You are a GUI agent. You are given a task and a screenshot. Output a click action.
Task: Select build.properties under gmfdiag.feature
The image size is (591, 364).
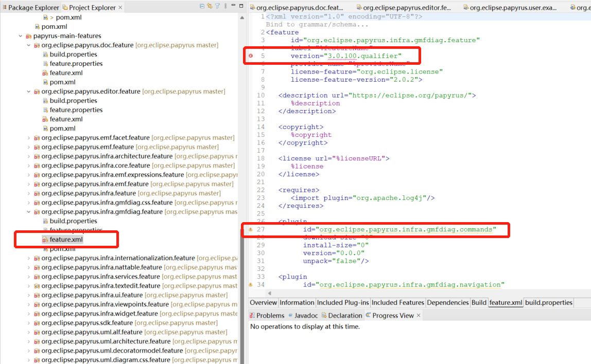(x=73, y=221)
